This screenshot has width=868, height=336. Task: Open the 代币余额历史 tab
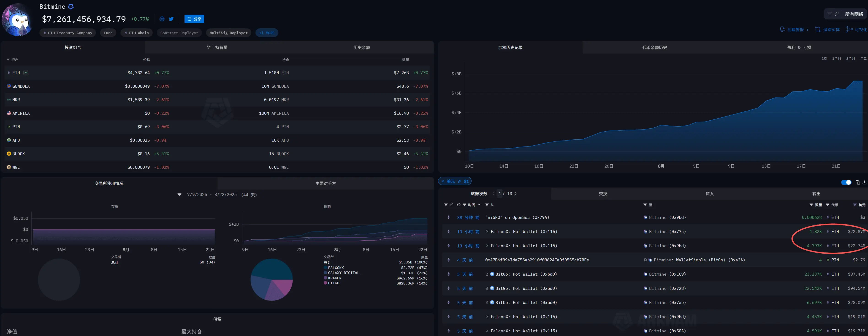[654, 48]
